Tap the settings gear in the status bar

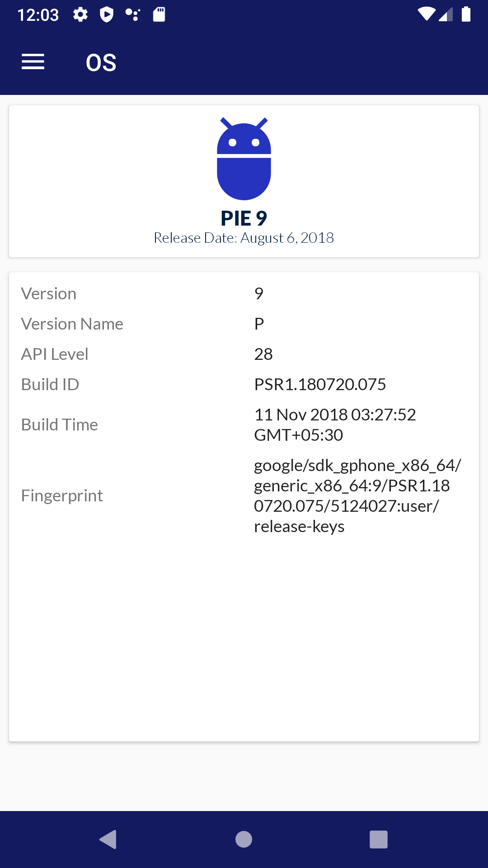tap(80, 14)
